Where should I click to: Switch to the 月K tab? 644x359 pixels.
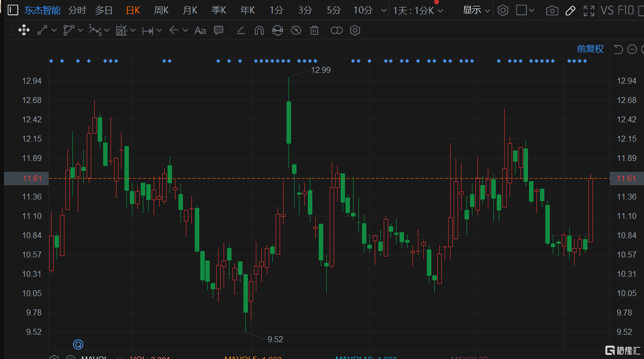(190, 10)
